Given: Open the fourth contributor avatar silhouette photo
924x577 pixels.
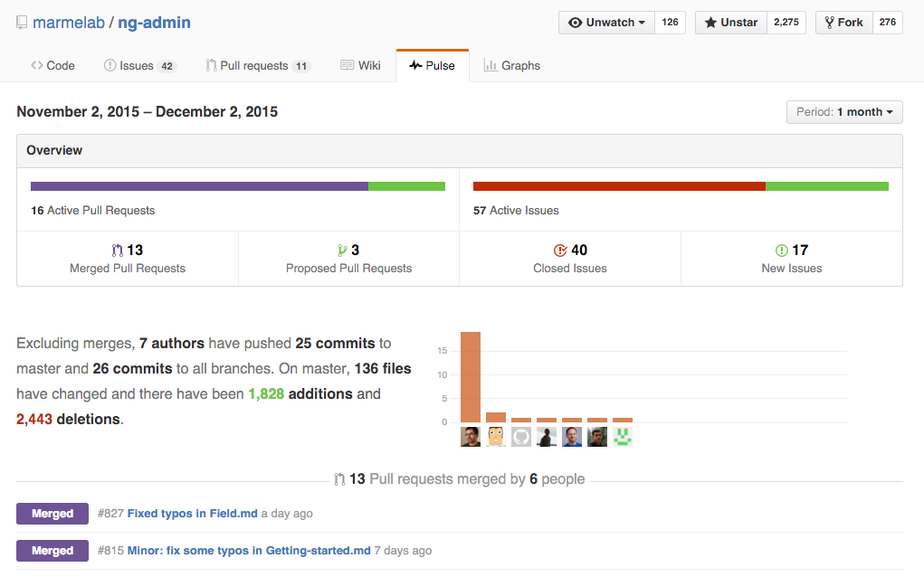Looking at the screenshot, I should point(547,437).
